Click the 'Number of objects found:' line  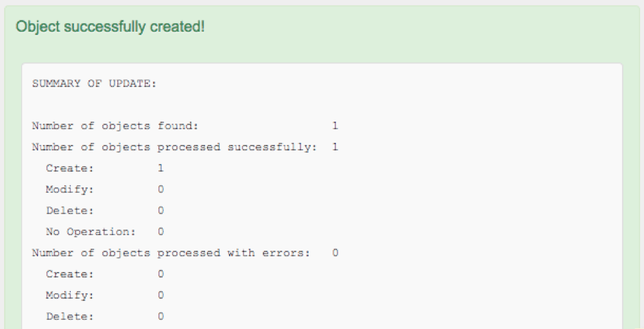[115, 126]
